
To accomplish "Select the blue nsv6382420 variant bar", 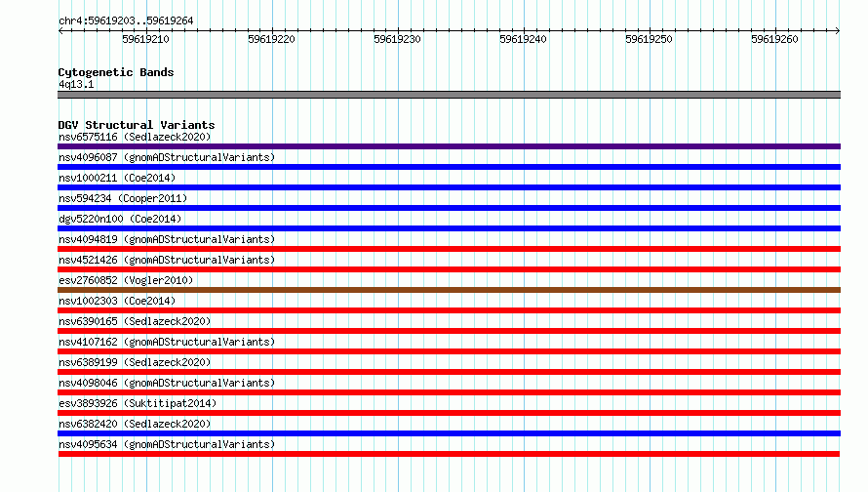I will click(449, 433).
